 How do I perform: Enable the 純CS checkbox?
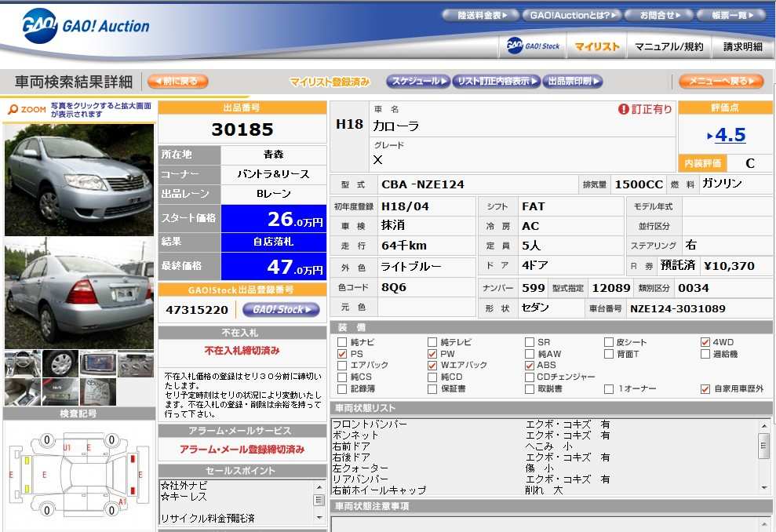pyautogui.click(x=342, y=377)
